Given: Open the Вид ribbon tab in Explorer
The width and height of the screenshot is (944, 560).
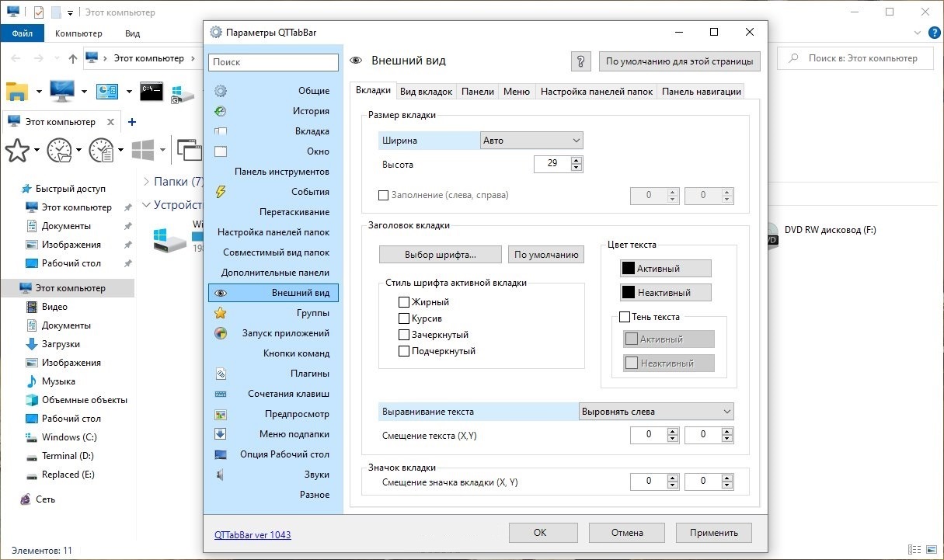Looking at the screenshot, I should [x=132, y=33].
